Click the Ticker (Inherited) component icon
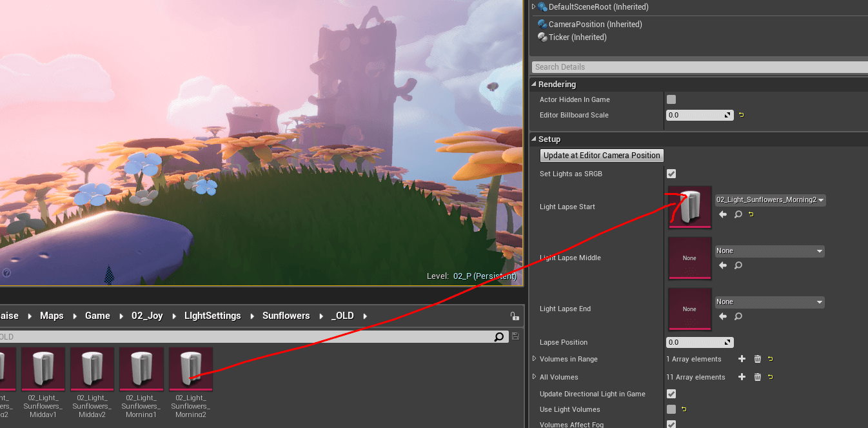 pos(544,37)
